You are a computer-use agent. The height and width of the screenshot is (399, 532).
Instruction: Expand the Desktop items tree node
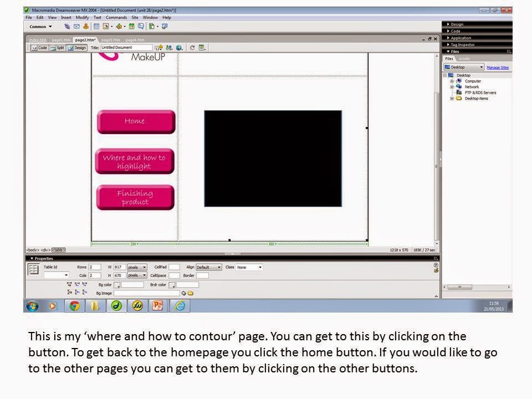click(452, 99)
